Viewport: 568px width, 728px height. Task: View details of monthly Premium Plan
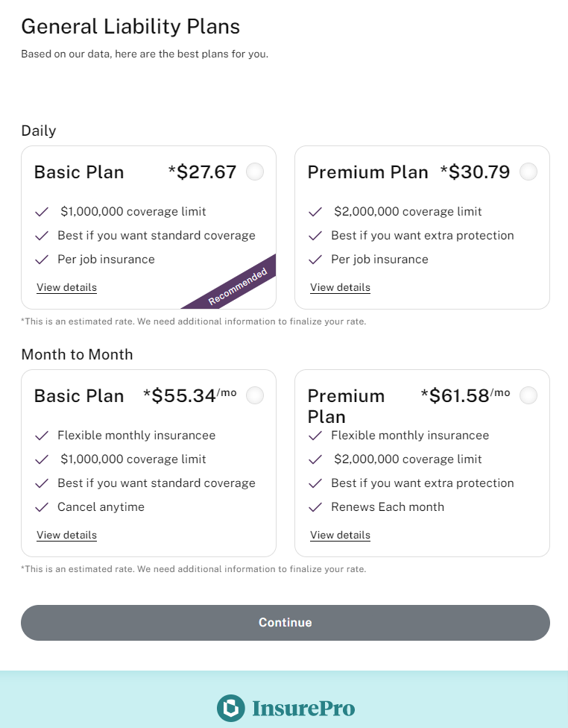point(340,535)
